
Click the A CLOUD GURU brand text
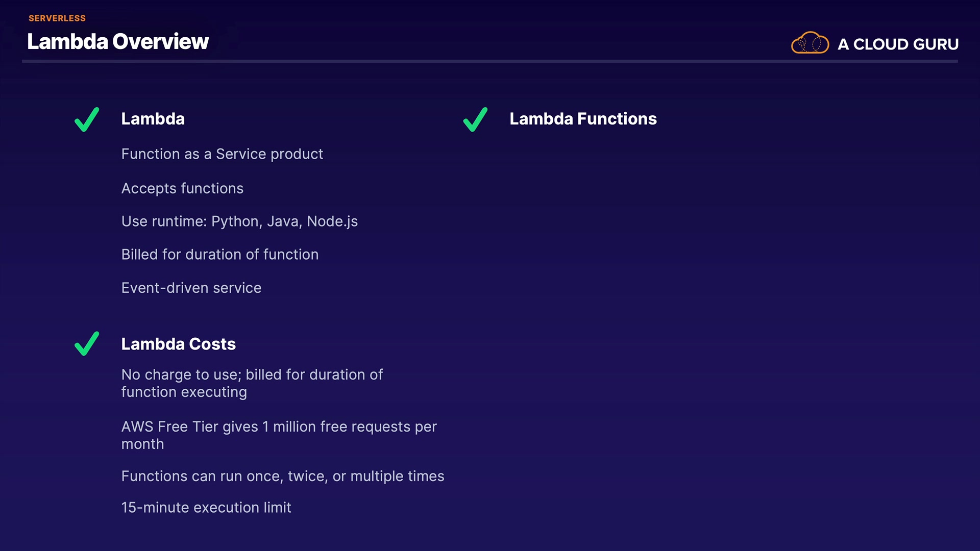pos(898,44)
